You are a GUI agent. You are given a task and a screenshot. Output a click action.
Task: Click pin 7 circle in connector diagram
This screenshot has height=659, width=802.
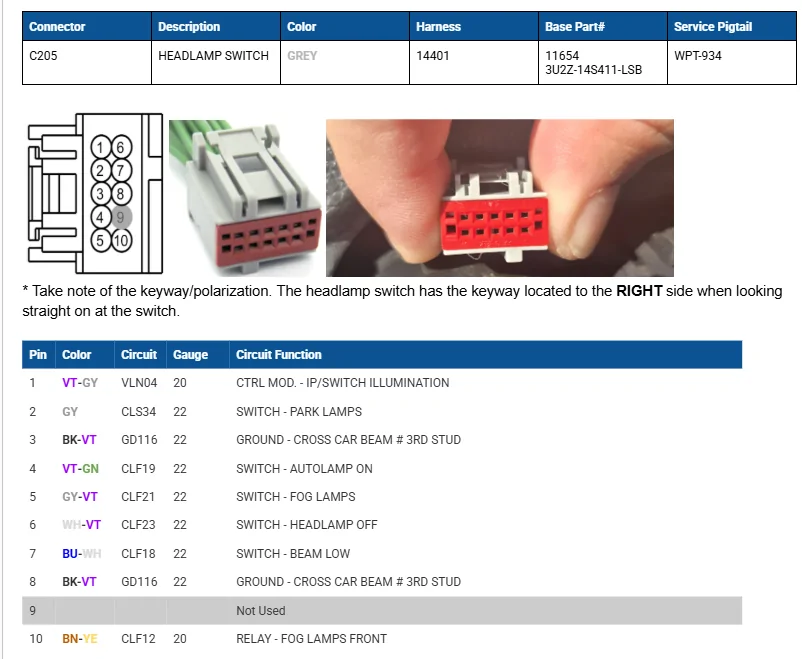tap(121, 170)
